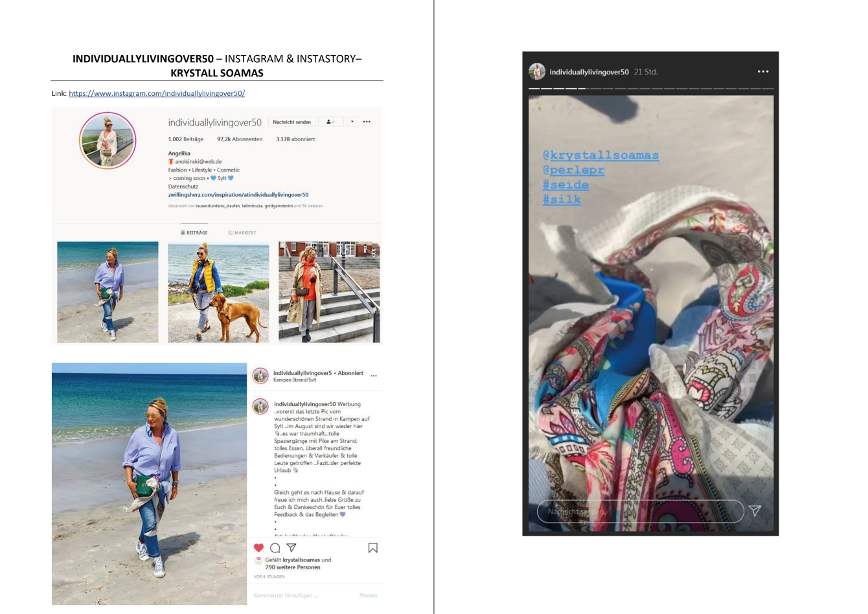Open the instagram.com/individuallylivingover50 link
The image size is (868, 614).
tap(157, 93)
